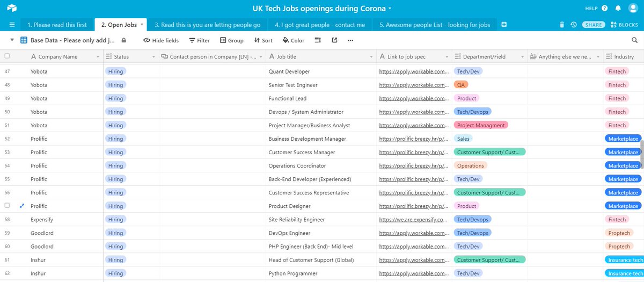
Task: Open the trash bin icon
Action: tap(562, 25)
